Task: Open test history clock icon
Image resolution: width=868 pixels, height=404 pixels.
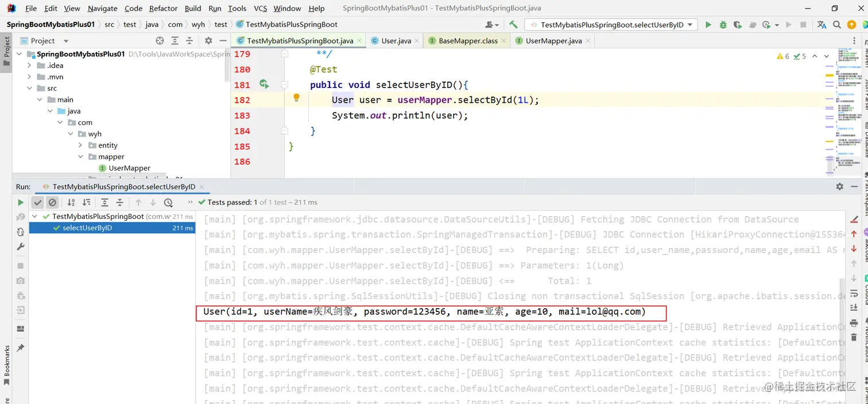Action: point(168,202)
